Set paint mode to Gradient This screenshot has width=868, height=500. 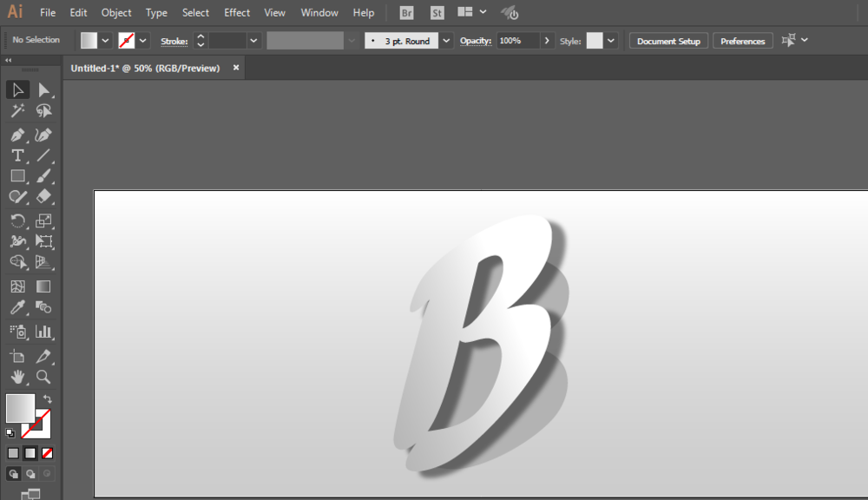(x=30, y=453)
